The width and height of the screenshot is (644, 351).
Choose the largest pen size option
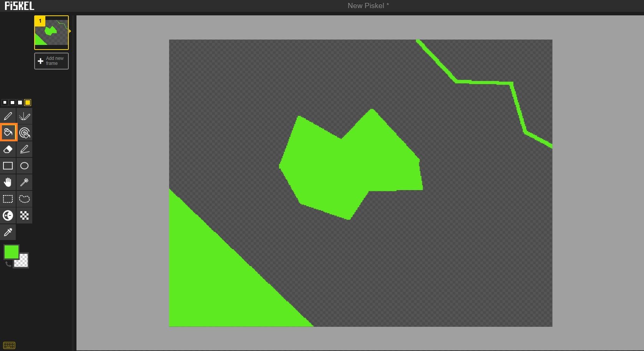28,103
